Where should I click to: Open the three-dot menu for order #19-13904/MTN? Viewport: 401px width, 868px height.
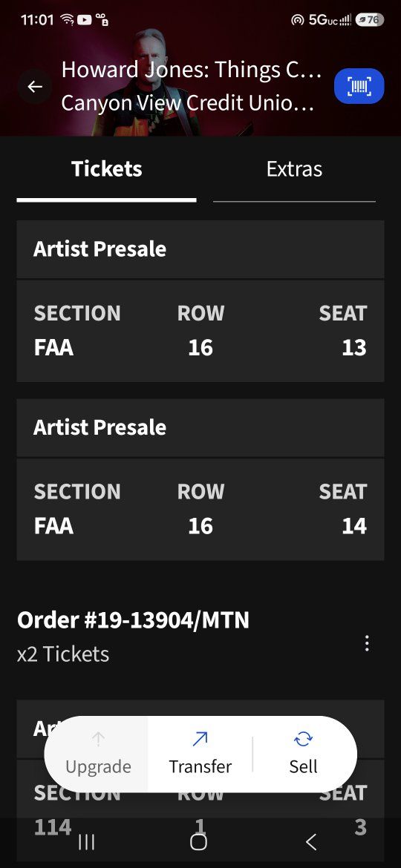click(367, 643)
